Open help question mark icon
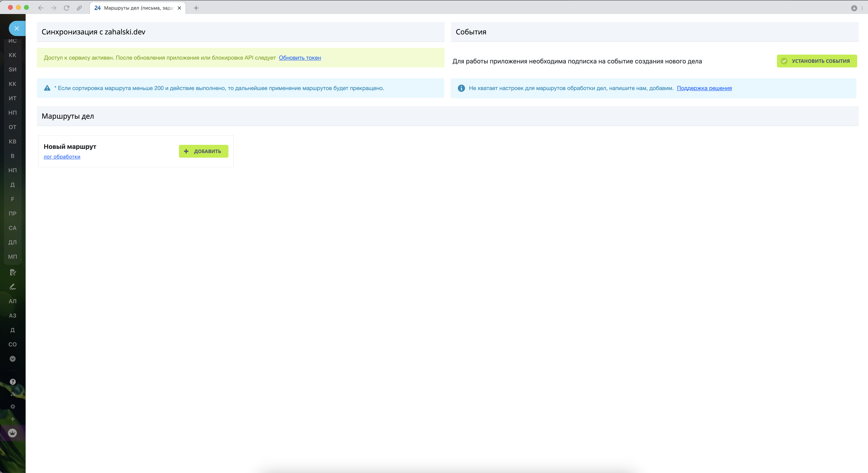868x473 pixels. (12, 382)
